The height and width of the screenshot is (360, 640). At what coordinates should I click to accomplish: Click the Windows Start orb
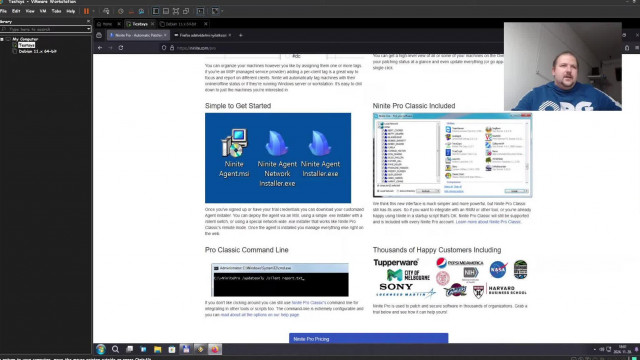click(x=101, y=349)
